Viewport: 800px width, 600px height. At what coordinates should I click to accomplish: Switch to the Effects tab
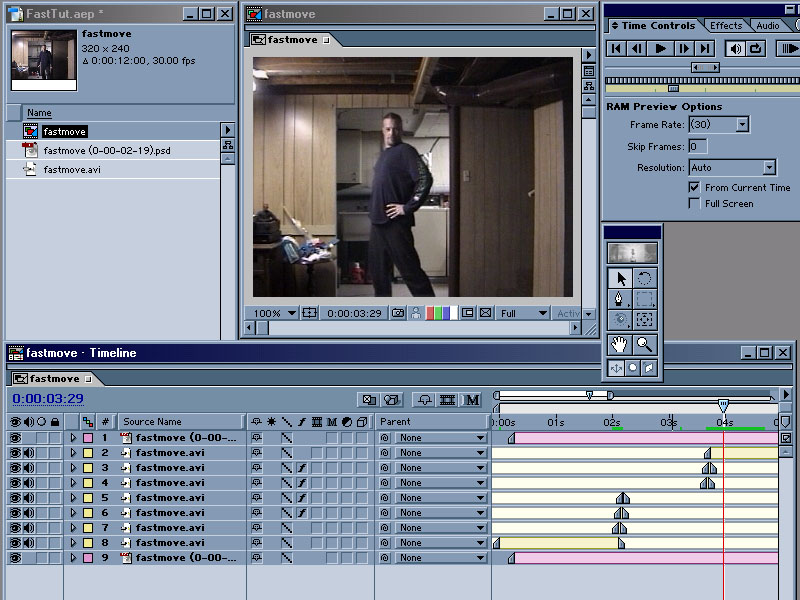click(726, 25)
